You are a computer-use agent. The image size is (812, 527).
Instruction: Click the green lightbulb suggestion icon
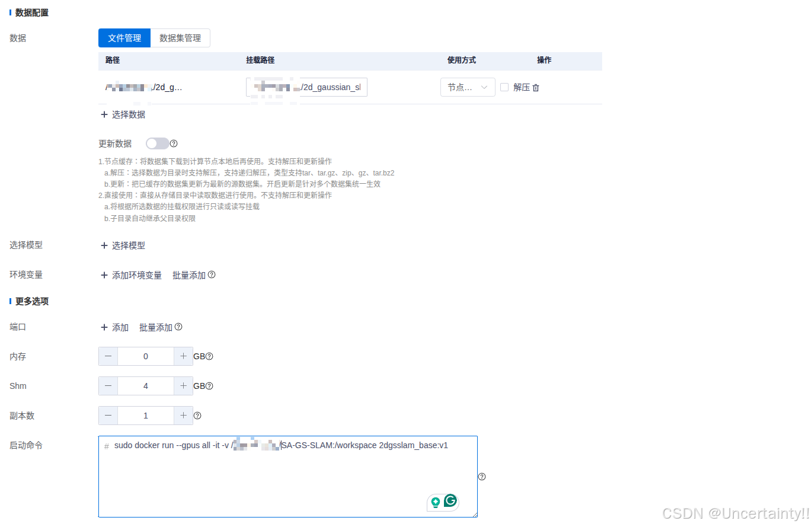pyautogui.click(x=436, y=503)
